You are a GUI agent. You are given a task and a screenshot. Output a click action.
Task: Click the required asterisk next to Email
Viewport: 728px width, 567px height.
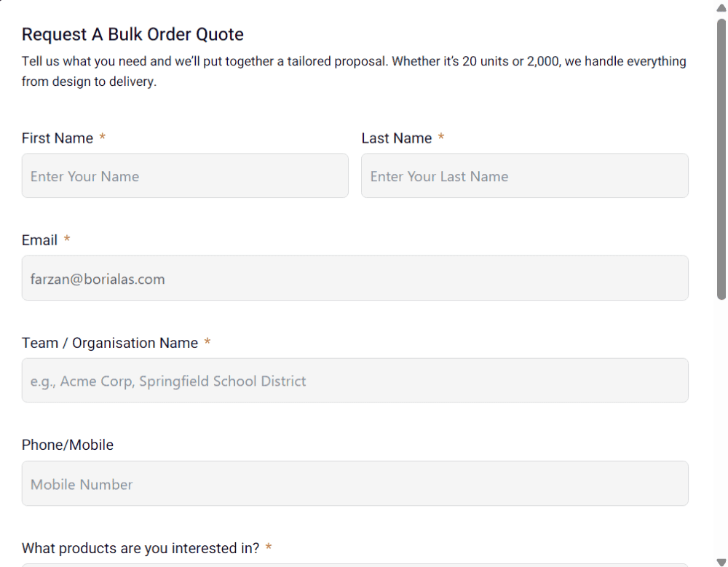pyautogui.click(x=67, y=240)
